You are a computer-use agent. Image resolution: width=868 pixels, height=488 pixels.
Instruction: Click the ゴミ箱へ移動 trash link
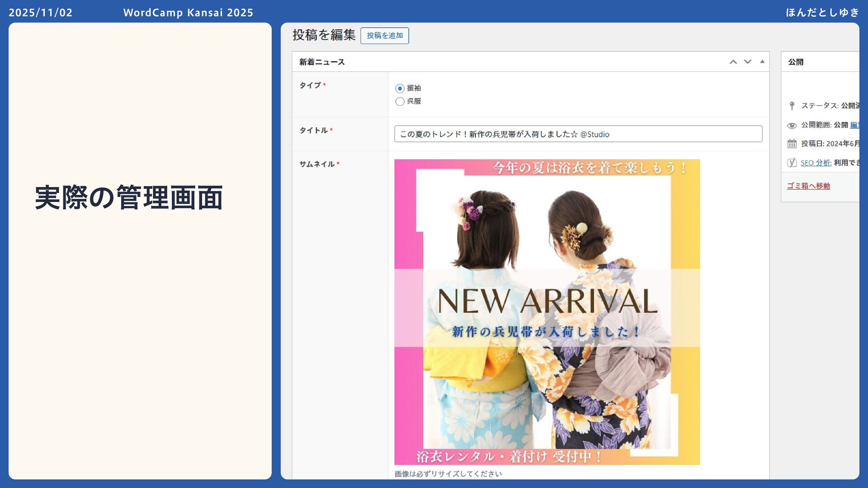click(808, 186)
